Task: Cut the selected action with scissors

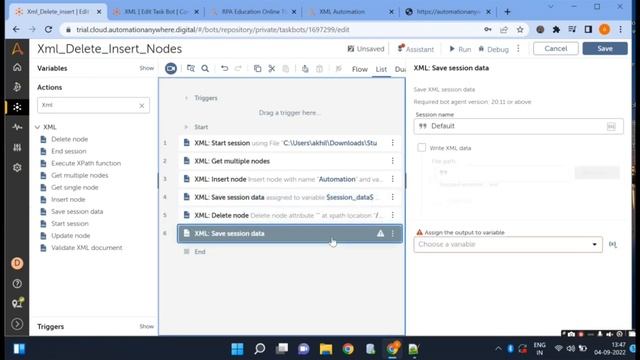Action: pyautogui.click(x=271, y=69)
